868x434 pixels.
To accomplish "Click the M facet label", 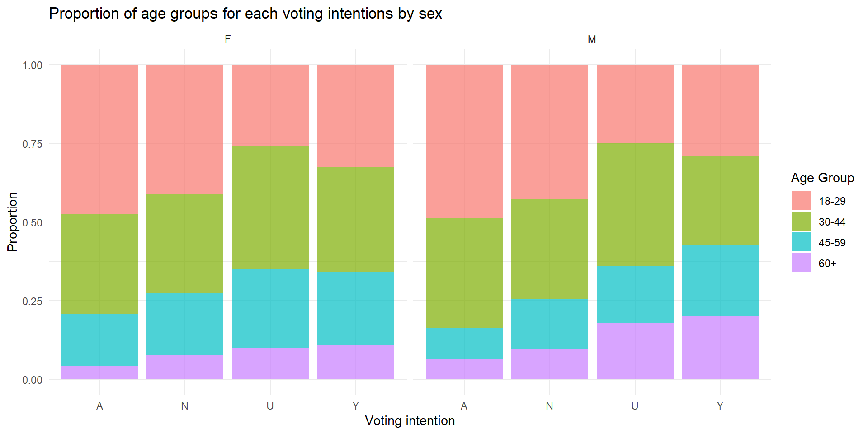I will pyautogui.click(x=591, y=40).
